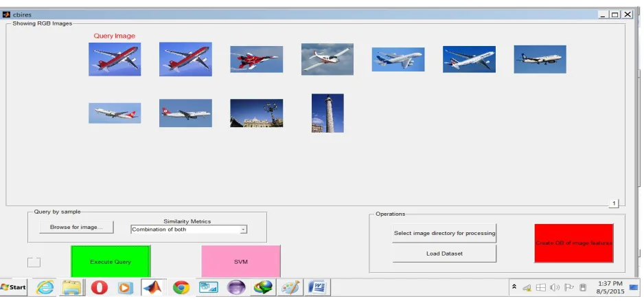644x301 pixels.
Task: Click the cbires window title icon
Action: click(x=6, y=15)
